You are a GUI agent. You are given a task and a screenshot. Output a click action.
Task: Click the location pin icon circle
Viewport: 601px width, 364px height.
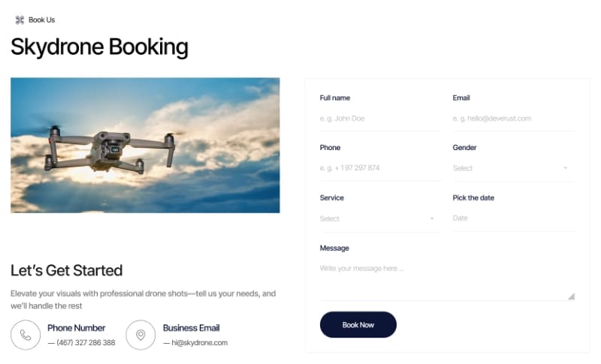click(x=140, y=335)
